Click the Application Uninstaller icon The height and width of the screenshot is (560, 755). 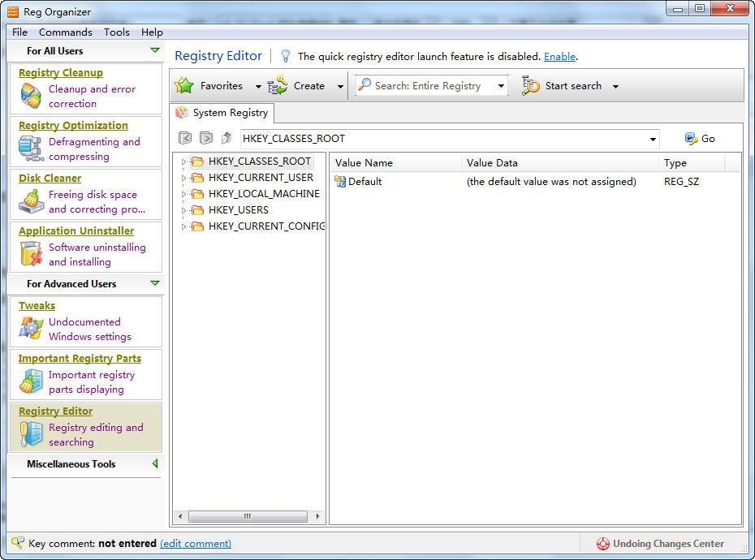pos(31,254)
